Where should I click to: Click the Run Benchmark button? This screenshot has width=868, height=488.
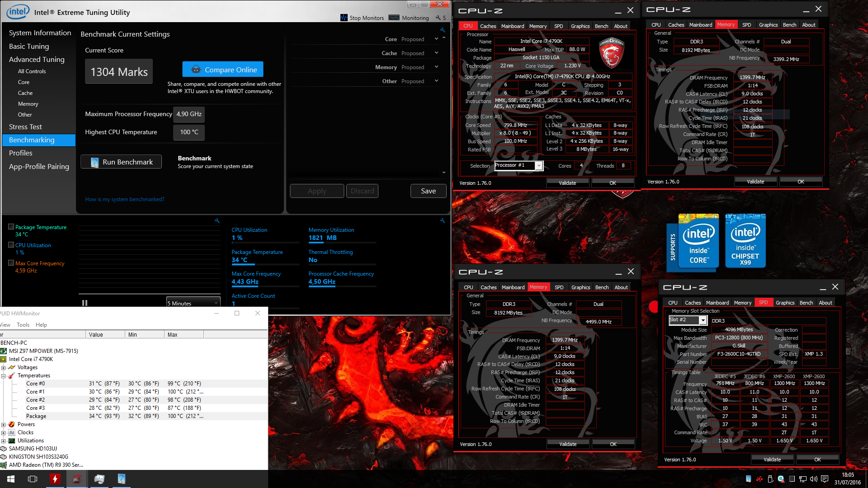(121, 162)
